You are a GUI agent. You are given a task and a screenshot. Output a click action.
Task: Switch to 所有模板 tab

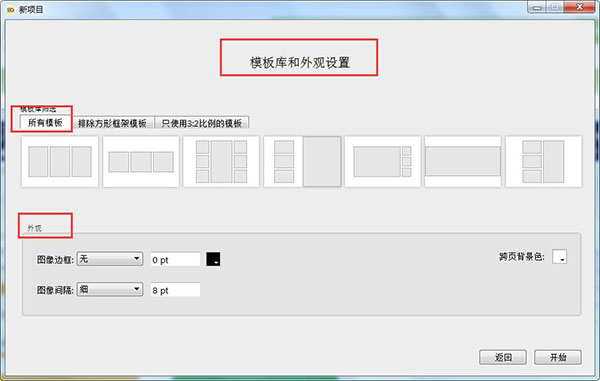coord(45,122)
